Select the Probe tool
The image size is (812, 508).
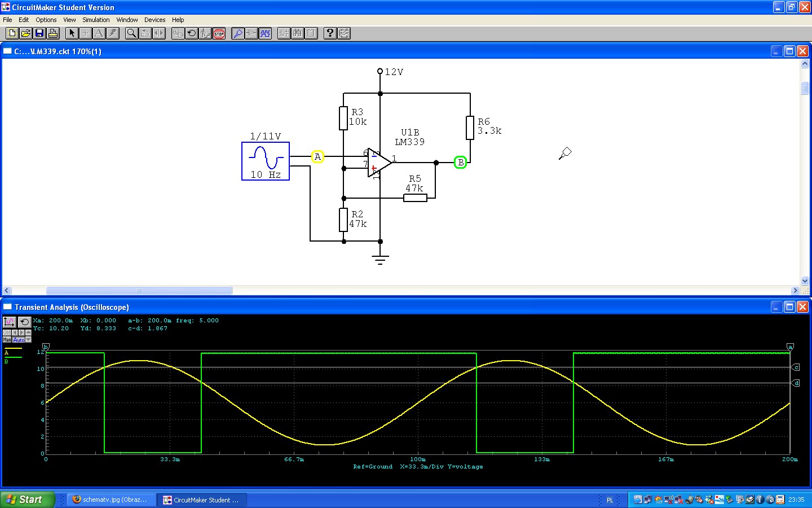[x=237, y=33]
